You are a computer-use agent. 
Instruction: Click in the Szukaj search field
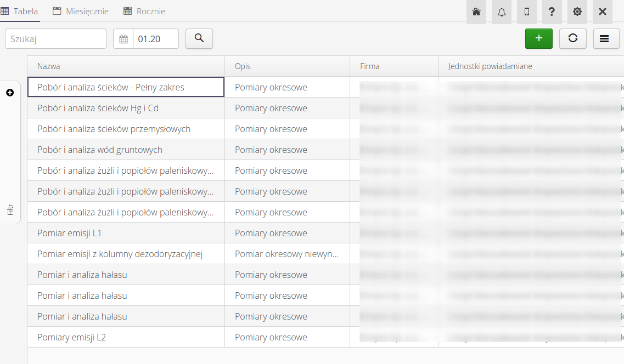(x=55, y=39)
